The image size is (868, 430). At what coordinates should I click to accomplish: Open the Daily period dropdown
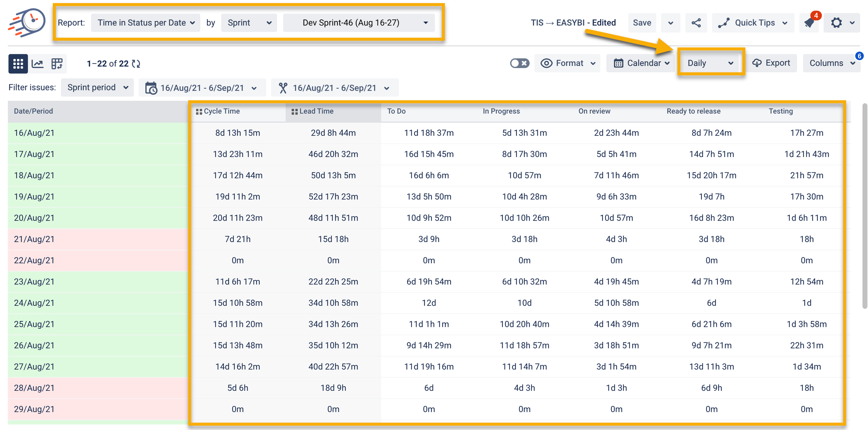point(710,63)
